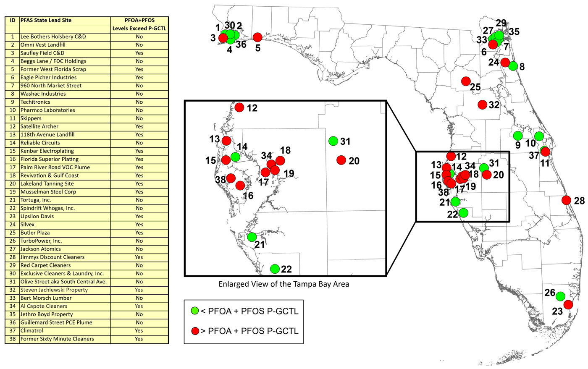This screenshot has width=588, height=369.
Task: Select red marker 17 in the enlarged inset
Action: tap(265, 172)
